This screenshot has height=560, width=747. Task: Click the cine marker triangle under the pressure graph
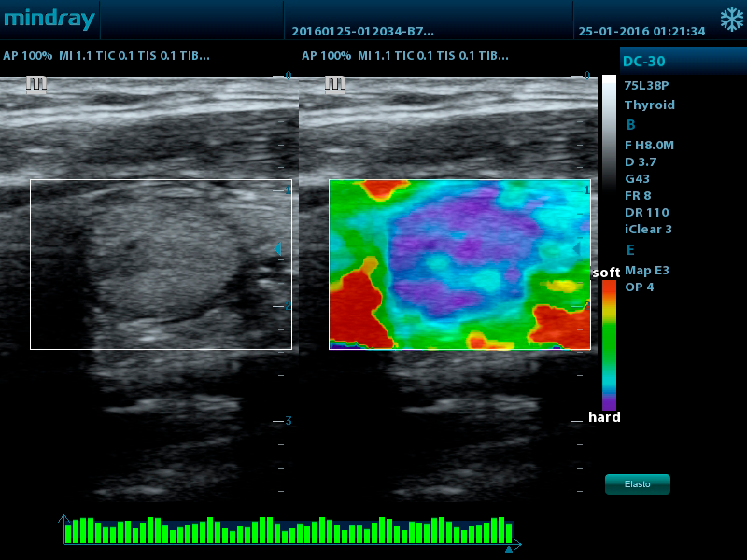(x=509, y=550)
